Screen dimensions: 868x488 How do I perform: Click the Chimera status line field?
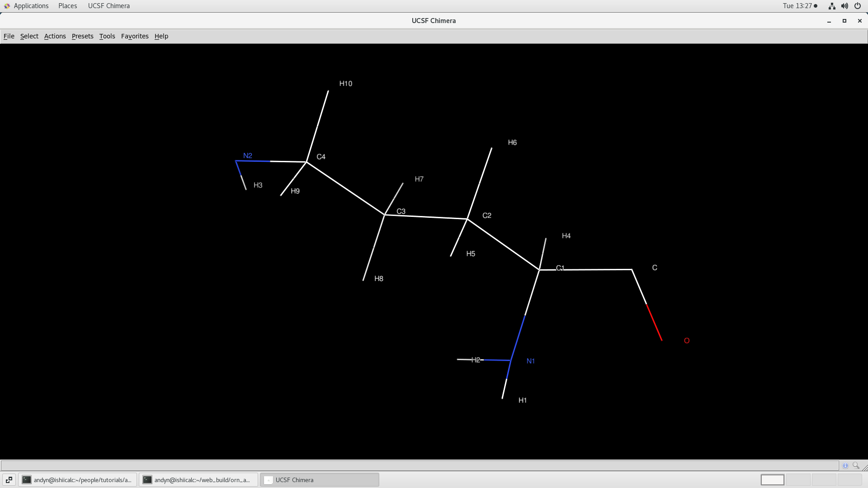pyautogui.click(x=420, y=465)
